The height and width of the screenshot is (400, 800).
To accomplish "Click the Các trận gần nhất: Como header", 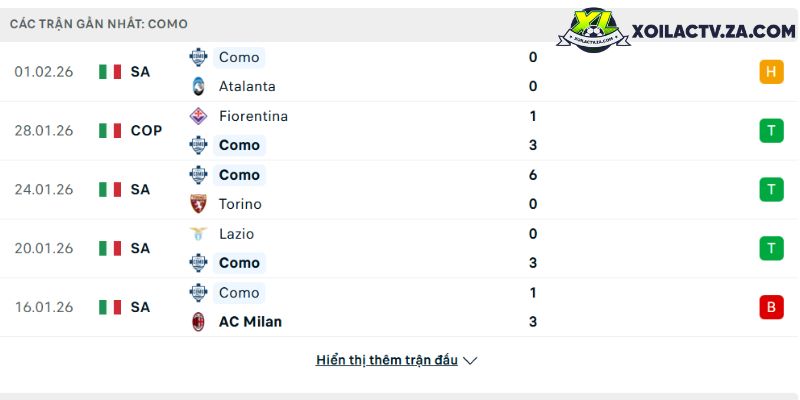I will pos(98,23).
